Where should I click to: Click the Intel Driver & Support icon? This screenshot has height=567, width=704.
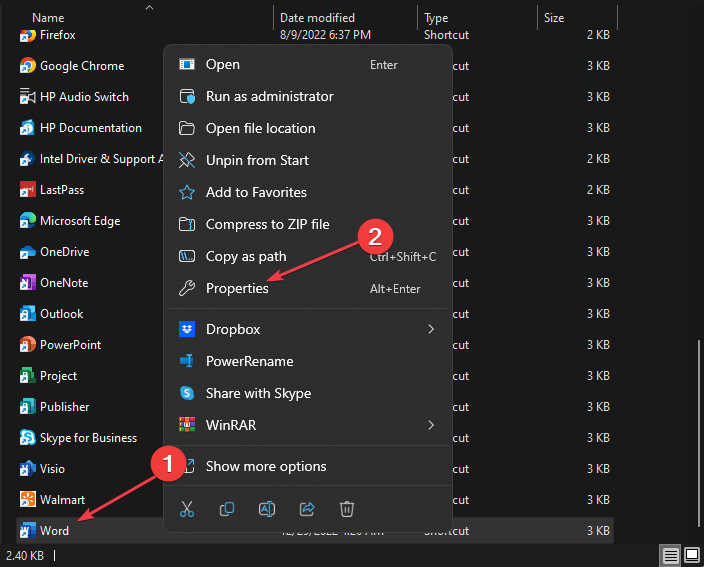[x=27, y=159]
